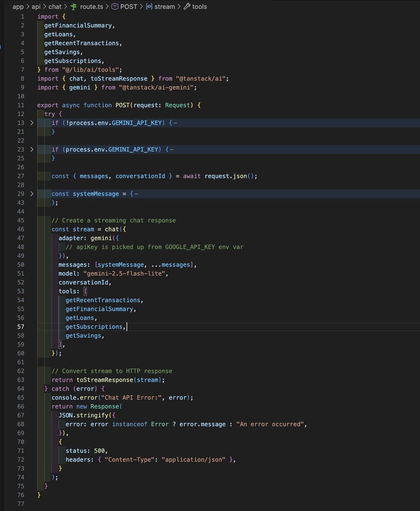The image size is (420, 511).
Task: Click the try keyword on line 12
Action: click(49, 114)
